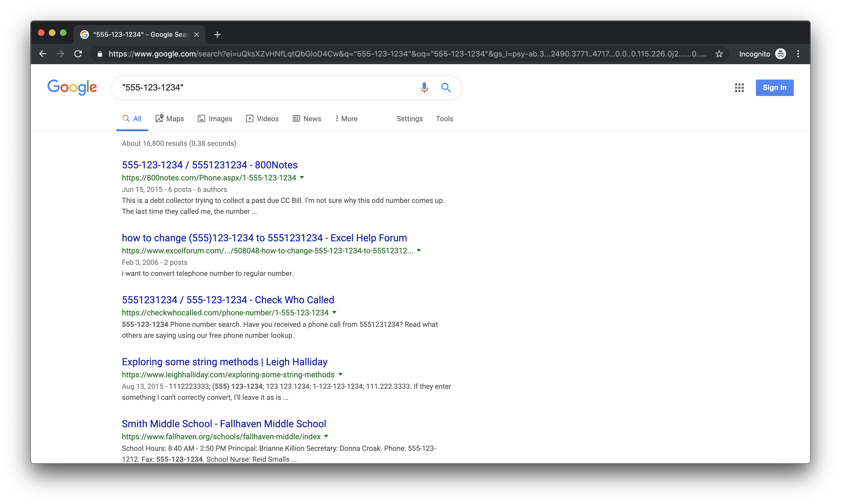The image size is (841, 504).
Task: Click the lock icon in address bar
Action: tap(100, 54)
